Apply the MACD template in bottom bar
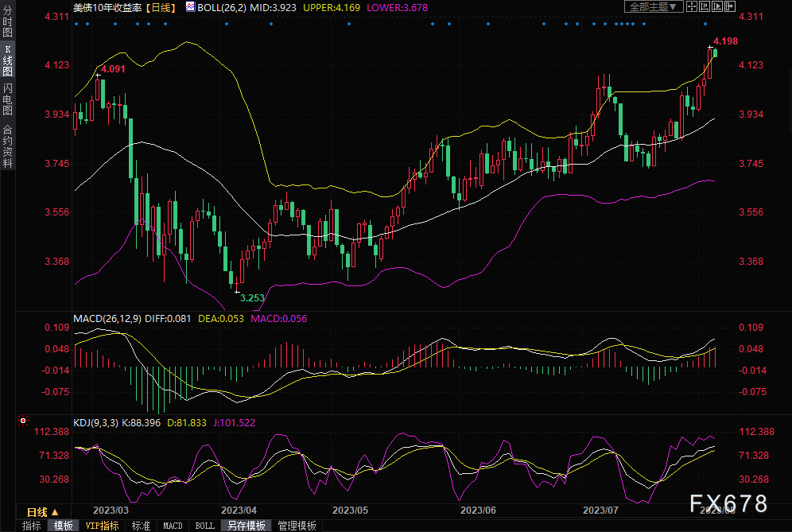Image resolution: width=792 pixels, height=532 pixels. tap(173, 526)
